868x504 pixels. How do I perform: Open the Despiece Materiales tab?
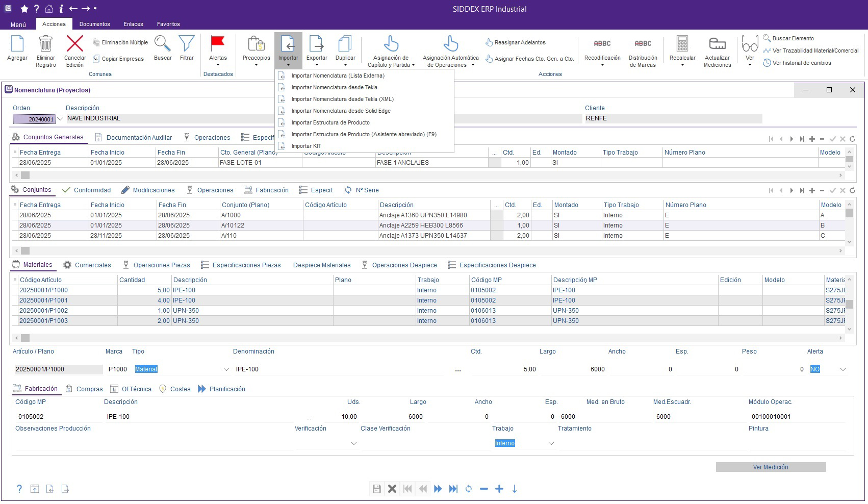[321, 265]
